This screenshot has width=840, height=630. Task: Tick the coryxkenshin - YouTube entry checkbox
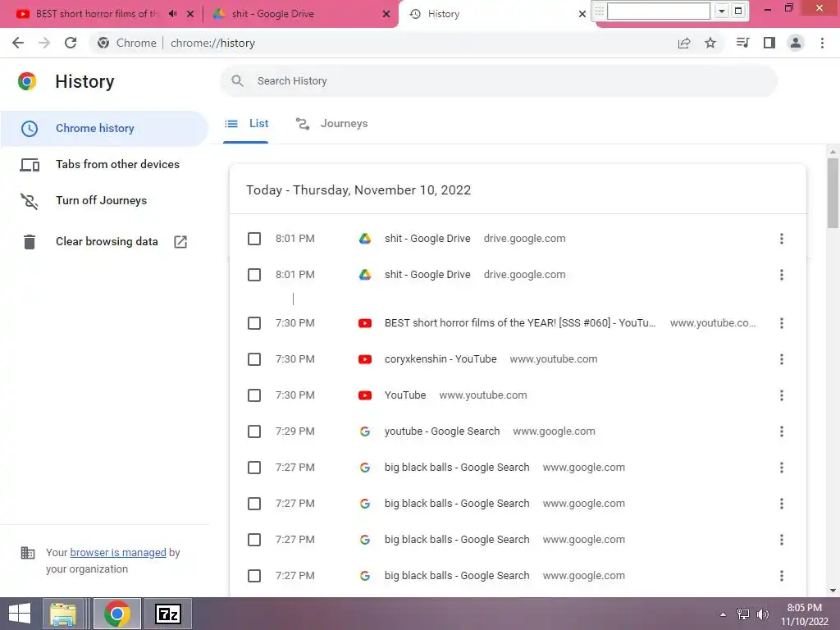coord(254,359)
